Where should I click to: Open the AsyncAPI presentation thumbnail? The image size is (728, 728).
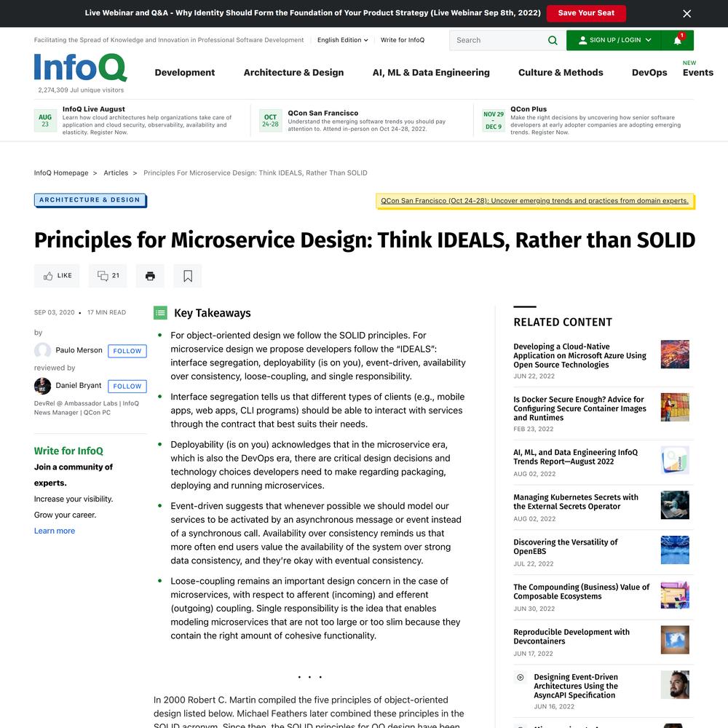[675, 685]
